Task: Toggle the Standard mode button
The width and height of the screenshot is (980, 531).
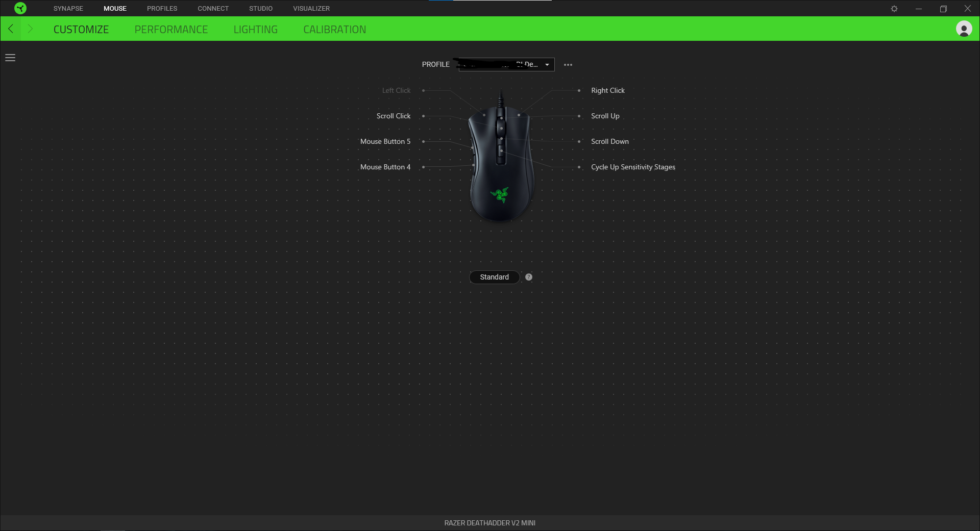Action: pyautogui.click(x=494, y=277)
